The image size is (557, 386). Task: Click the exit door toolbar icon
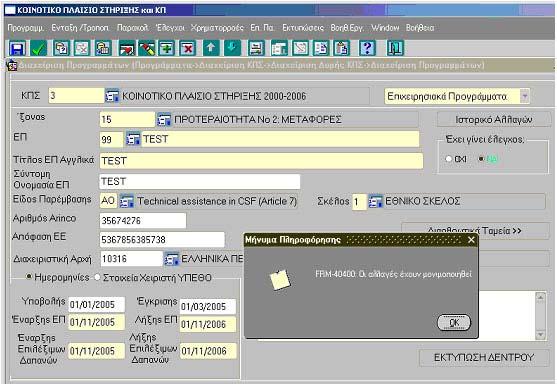395,48
